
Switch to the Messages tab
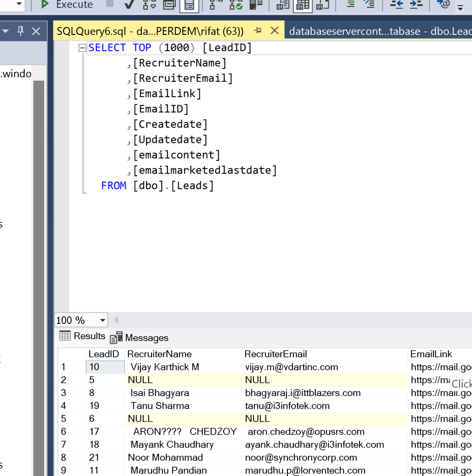tap(139, 337)
